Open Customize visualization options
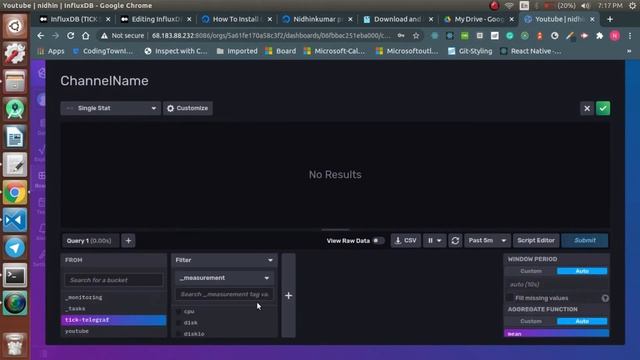Screen dimensions: 640x360 [x=188, y=108]
